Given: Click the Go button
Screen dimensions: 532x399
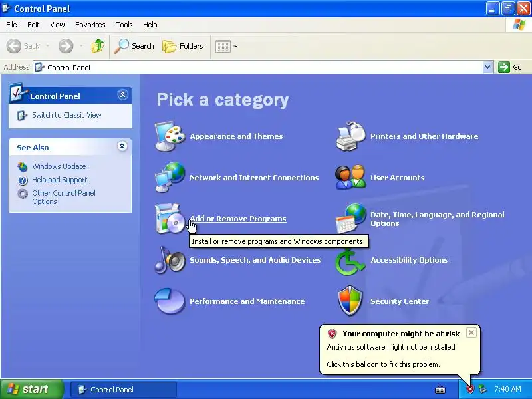Looking at the screenshot, I should tap(510, 67).
